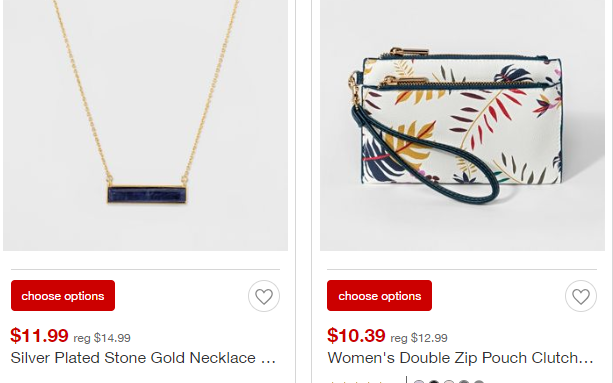Image resolution: width=613 pixels, height=383 pixels.
Task: Pick the darker gray clutch color swatch
Action: (464, 381)
